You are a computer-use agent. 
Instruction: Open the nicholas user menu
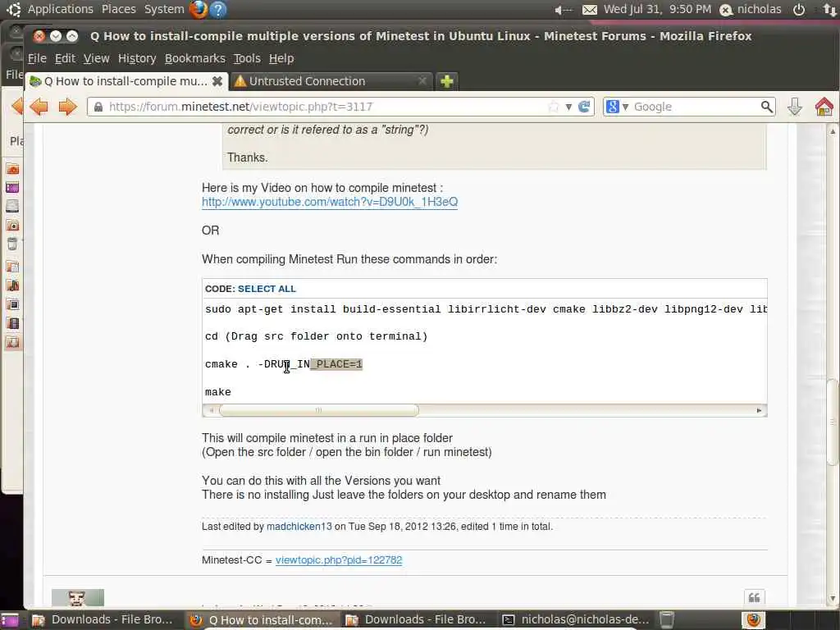coord(751,10)
